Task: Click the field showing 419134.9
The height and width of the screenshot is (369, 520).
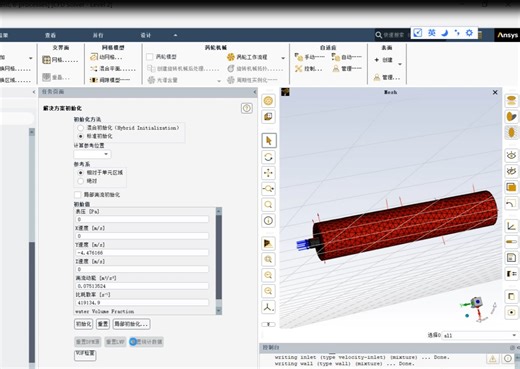Action: 142,303
